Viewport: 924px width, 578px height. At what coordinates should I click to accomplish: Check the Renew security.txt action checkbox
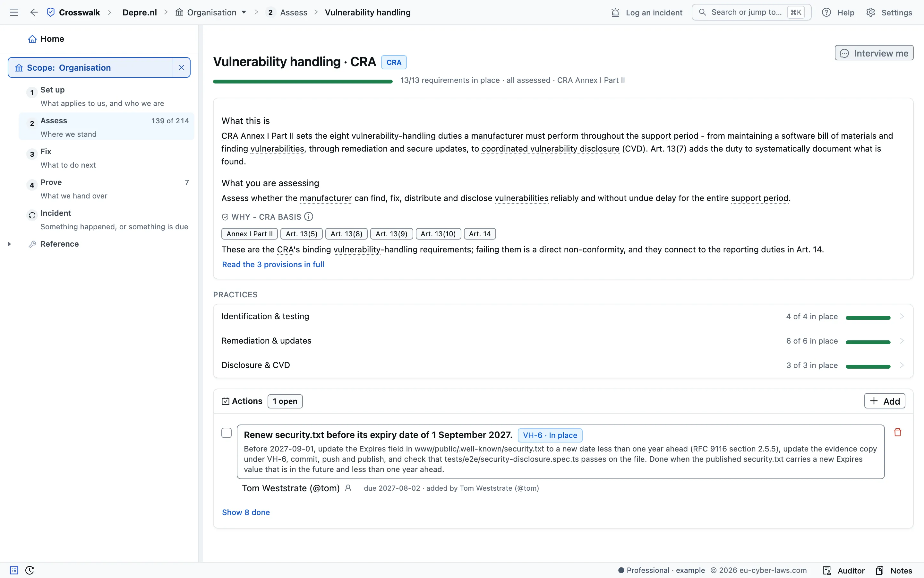coord(227,433)
